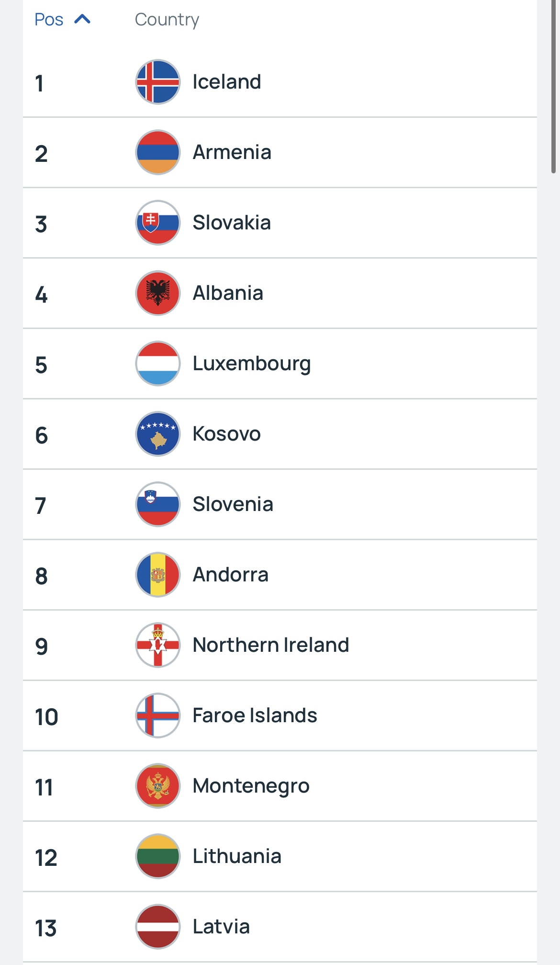Tap the Northern Ireland flag icon
Screen dimensions: 560x965
coord(158,645)
